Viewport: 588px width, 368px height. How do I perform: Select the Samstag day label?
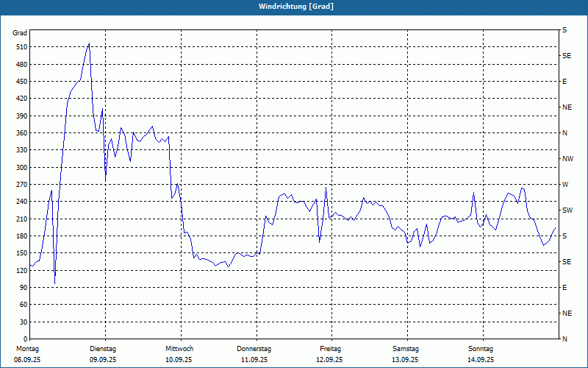pos(406,349)
